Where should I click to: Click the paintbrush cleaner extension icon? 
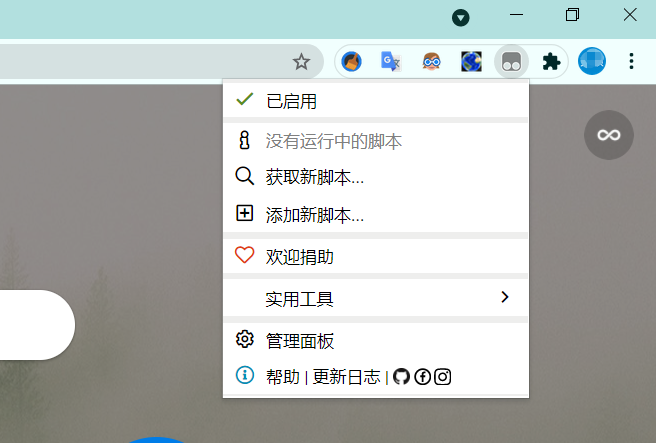click(x=351, y=61)
